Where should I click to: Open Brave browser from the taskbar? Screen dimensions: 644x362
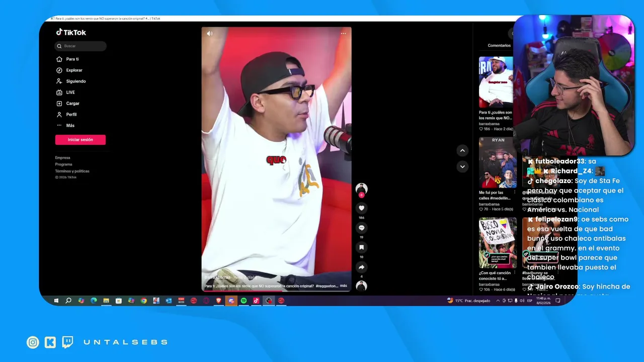pos(218,301)
